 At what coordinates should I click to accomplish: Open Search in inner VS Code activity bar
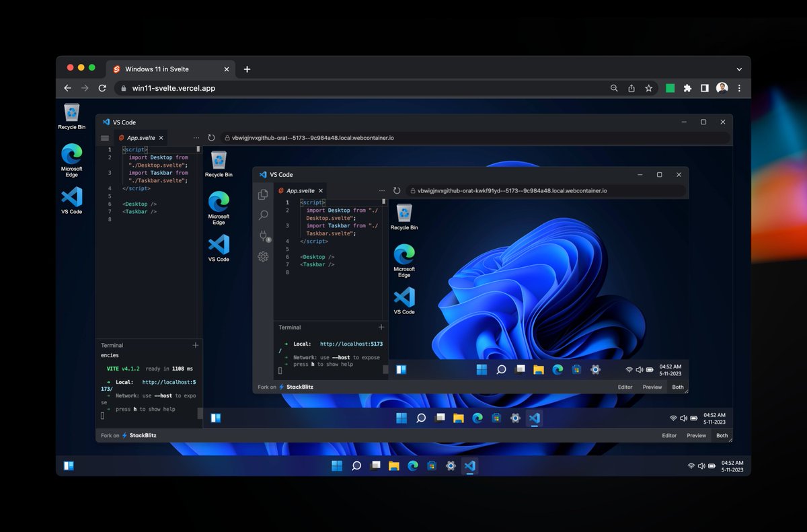coord(263,215)
